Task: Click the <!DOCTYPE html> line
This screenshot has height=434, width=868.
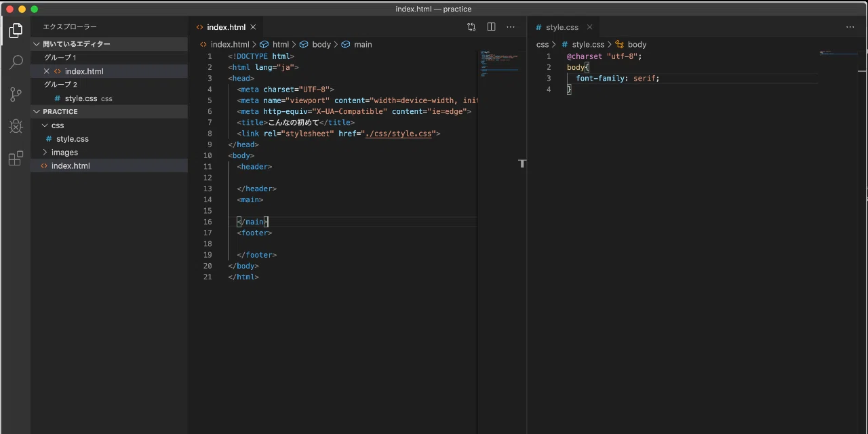Action: [261, 56]
